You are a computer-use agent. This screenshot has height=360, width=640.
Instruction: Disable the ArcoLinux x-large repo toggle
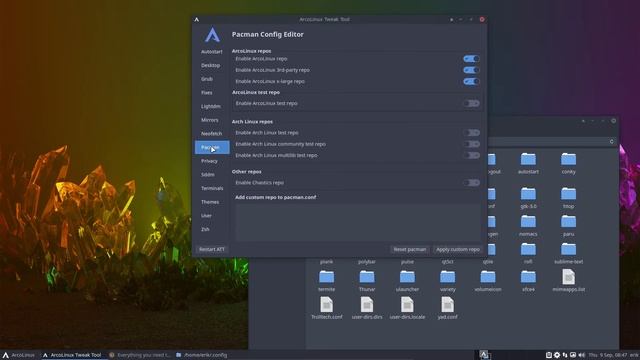pyautogui.click(x=471, y=82)
